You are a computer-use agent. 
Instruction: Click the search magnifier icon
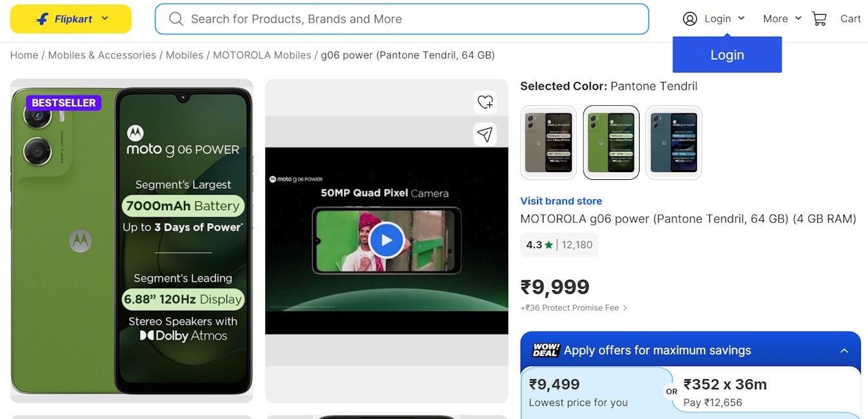click(x=176, y=19)
